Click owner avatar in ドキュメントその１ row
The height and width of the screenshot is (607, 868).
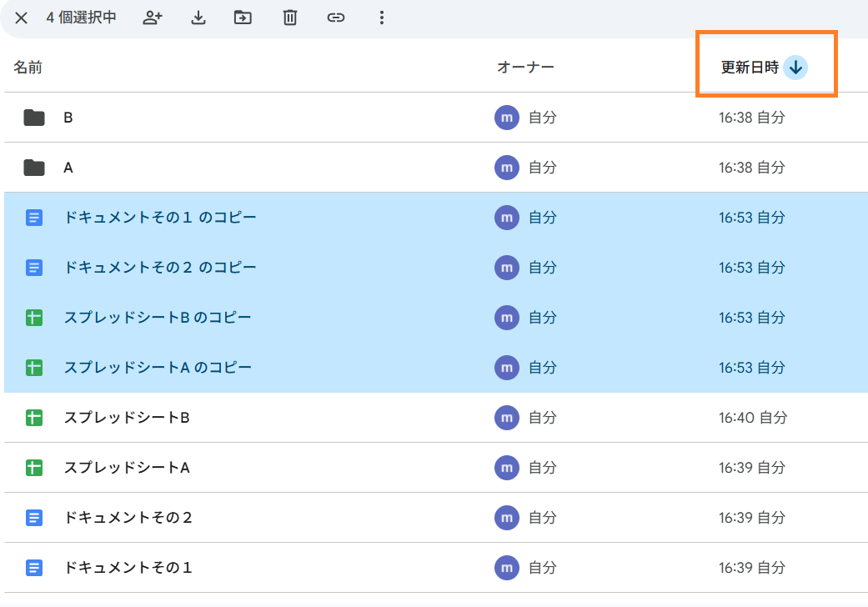[506, 568]
